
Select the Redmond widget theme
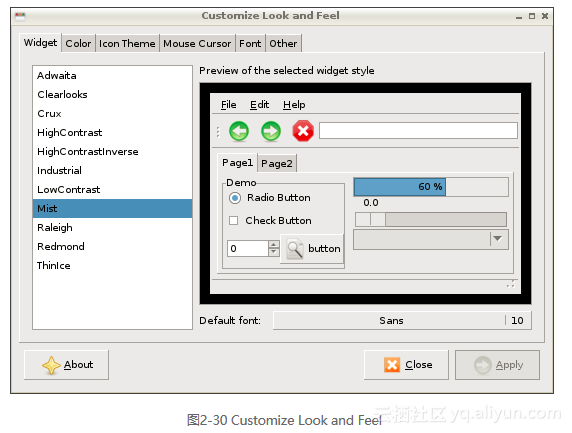tap(112, 246)
